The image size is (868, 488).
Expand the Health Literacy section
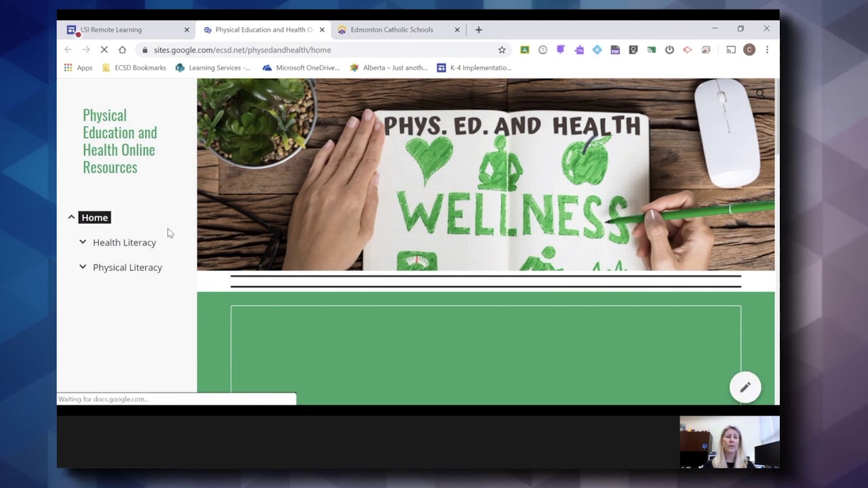point(83,242)
